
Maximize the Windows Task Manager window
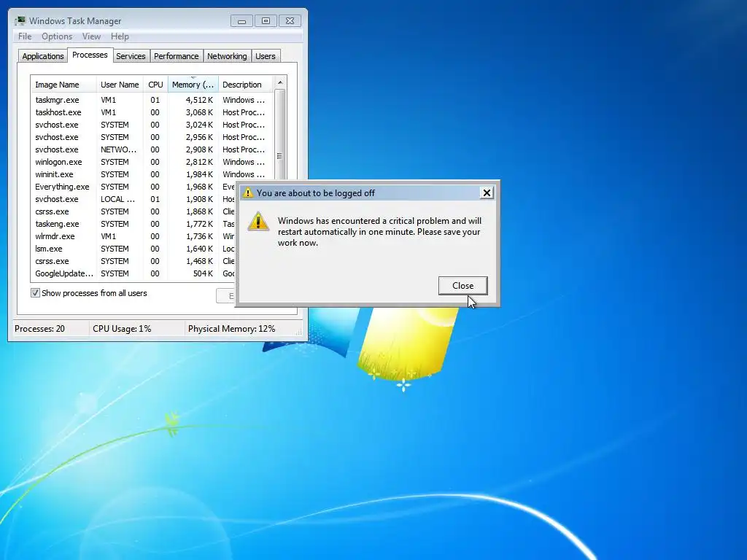tap(266, 21)
